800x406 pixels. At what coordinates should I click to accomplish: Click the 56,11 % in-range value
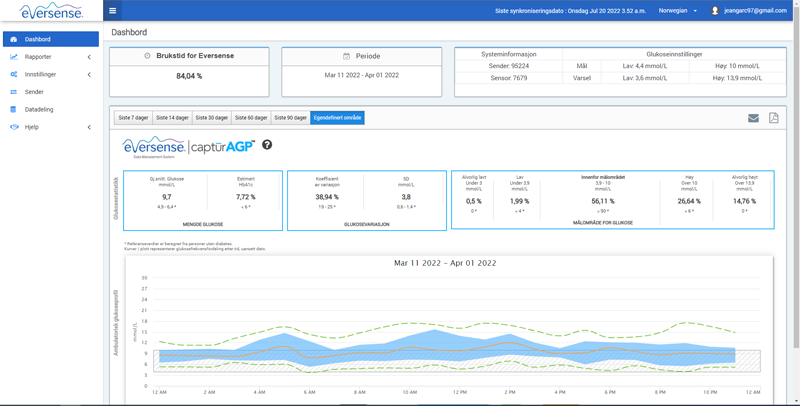click(x=602, y=201)
